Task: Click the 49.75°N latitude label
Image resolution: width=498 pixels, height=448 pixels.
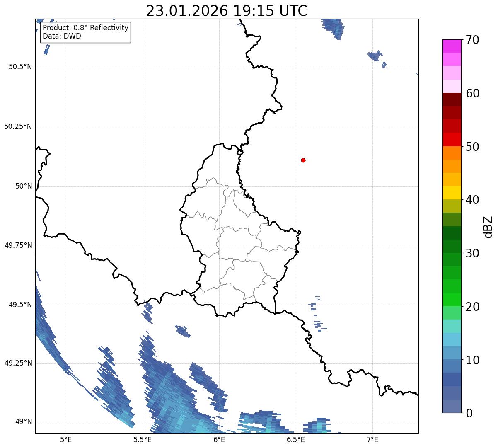Action: coord(18,245)
